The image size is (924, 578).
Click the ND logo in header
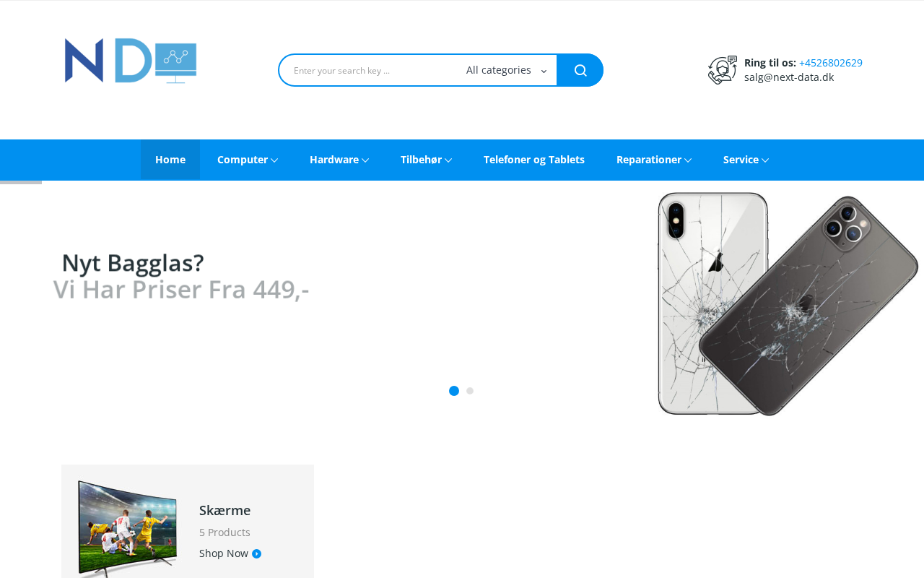pos(131,61)
